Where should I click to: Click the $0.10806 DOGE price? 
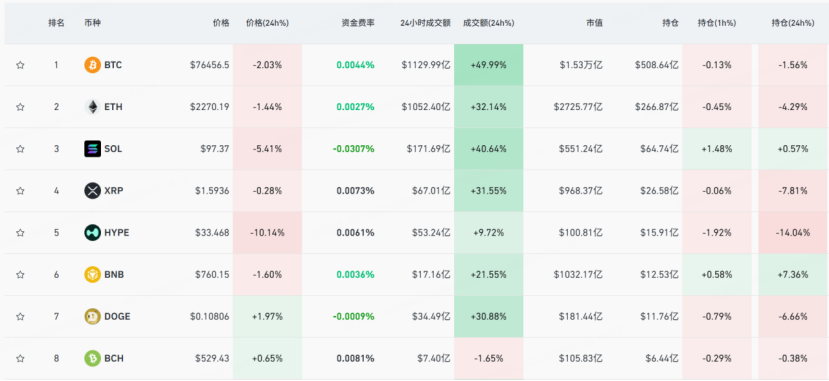210,317
